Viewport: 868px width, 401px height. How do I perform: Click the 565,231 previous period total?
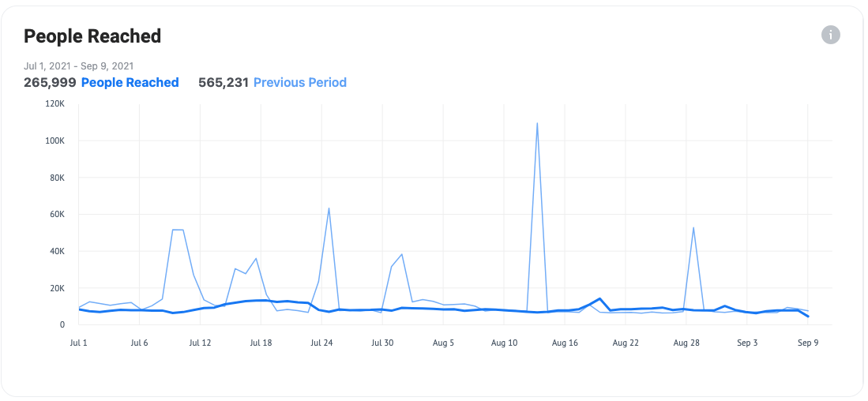pos(224,82)
